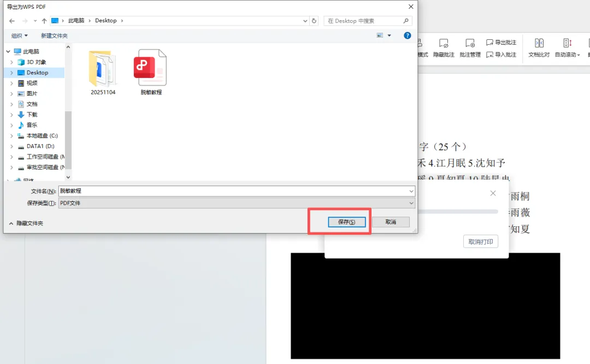This screenshot has width=590, height=364.
Task: Select 音乐 in navigation tree
Action: (32, 125)
